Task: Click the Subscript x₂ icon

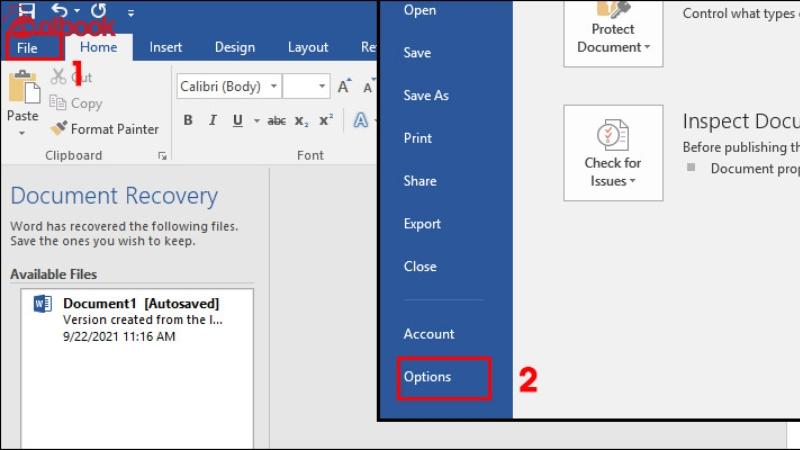Action: (x=302, y=121)
